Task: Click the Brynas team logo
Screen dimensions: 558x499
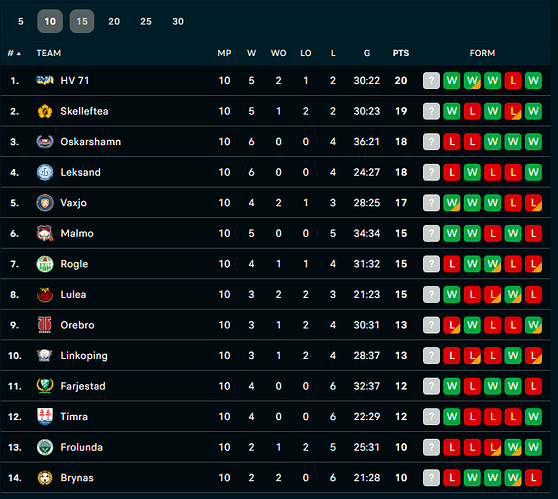Action: click(45, 478)
